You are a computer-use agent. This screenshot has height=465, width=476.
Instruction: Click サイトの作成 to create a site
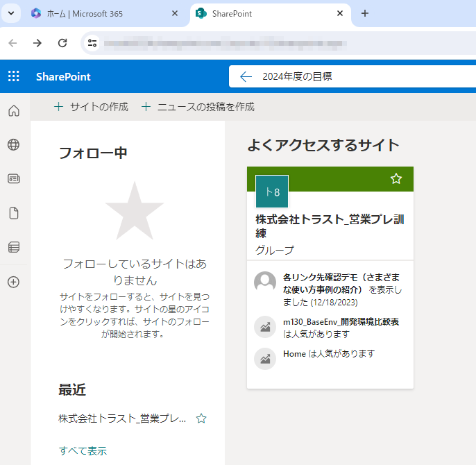coord(91,107)
